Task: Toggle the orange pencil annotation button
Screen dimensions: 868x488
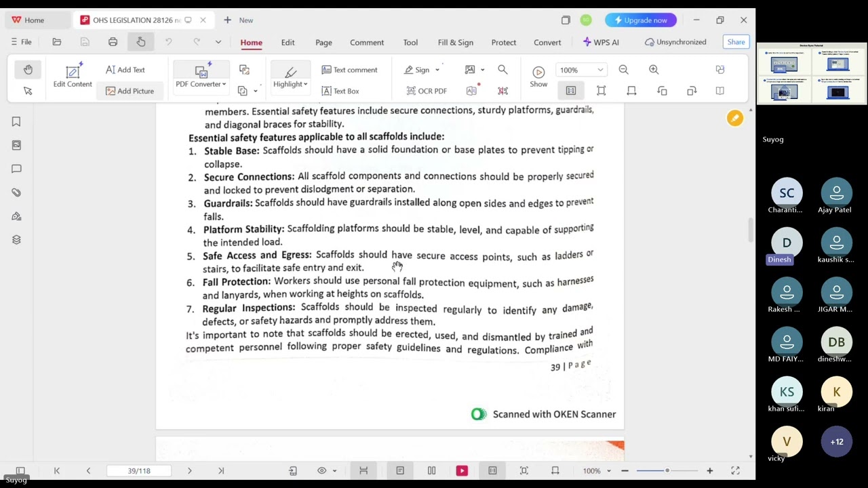Action: pos(734,118)
